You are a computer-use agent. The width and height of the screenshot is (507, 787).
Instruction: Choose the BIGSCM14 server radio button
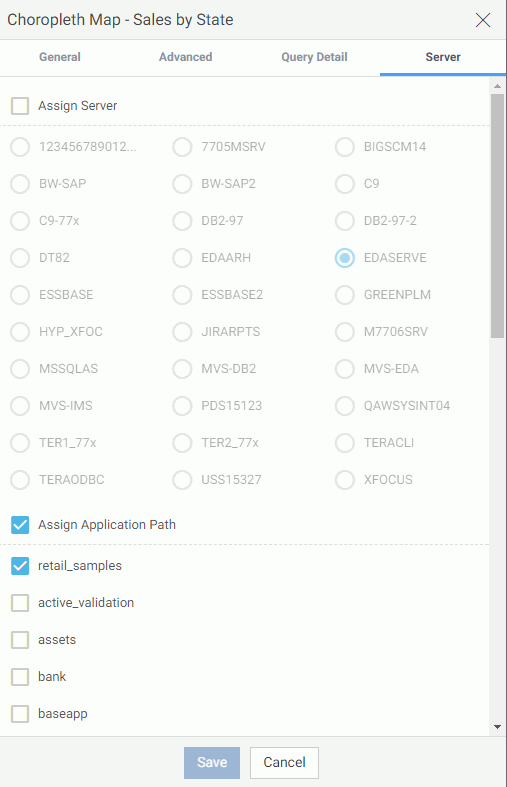(345, 147)
